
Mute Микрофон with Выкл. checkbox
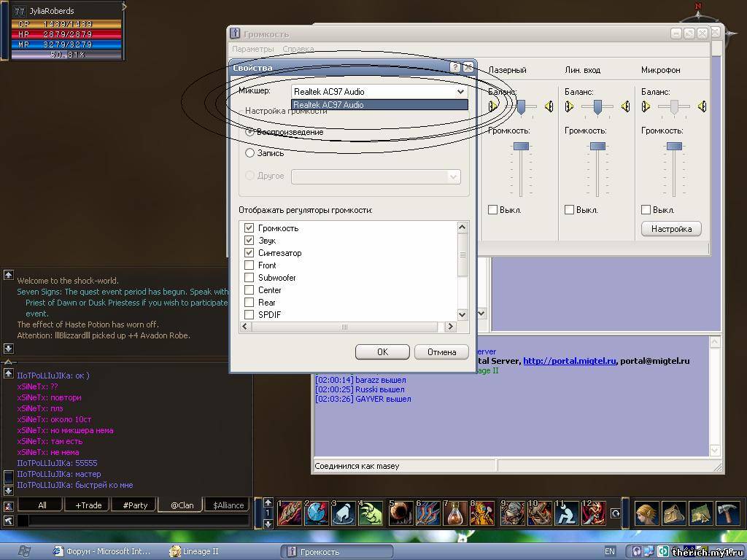tap(646, 209)
